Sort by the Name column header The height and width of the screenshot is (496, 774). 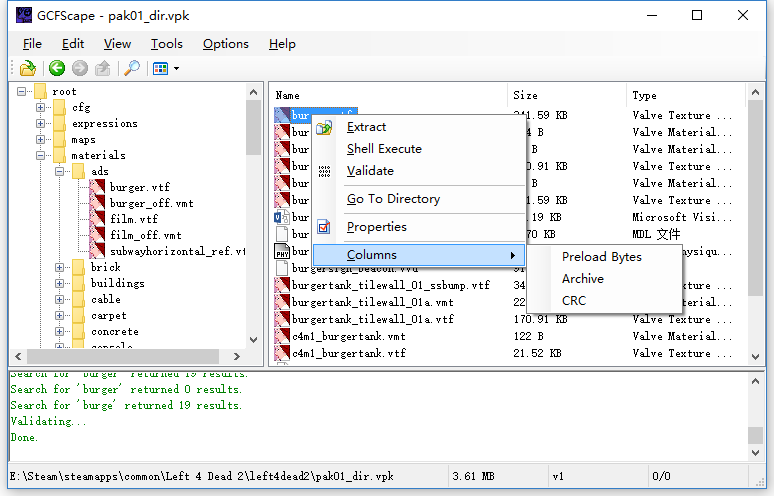[x=389, y=95]
